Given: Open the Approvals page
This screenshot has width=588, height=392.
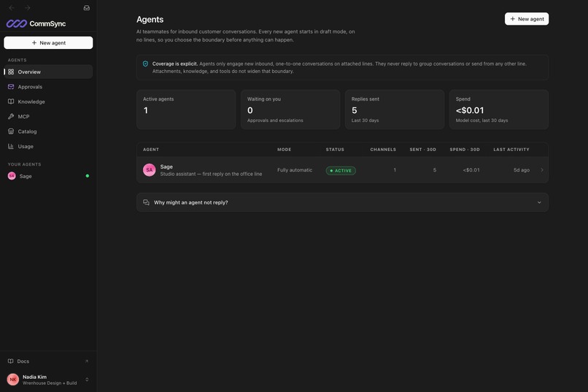Looking at the screenshot, I should click(x=48, y=87).
